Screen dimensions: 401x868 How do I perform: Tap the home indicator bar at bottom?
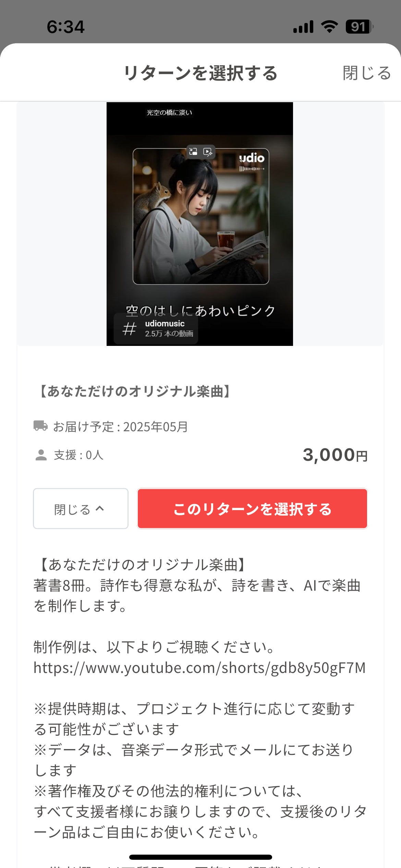pyautogui.click(x=200, y=857)
